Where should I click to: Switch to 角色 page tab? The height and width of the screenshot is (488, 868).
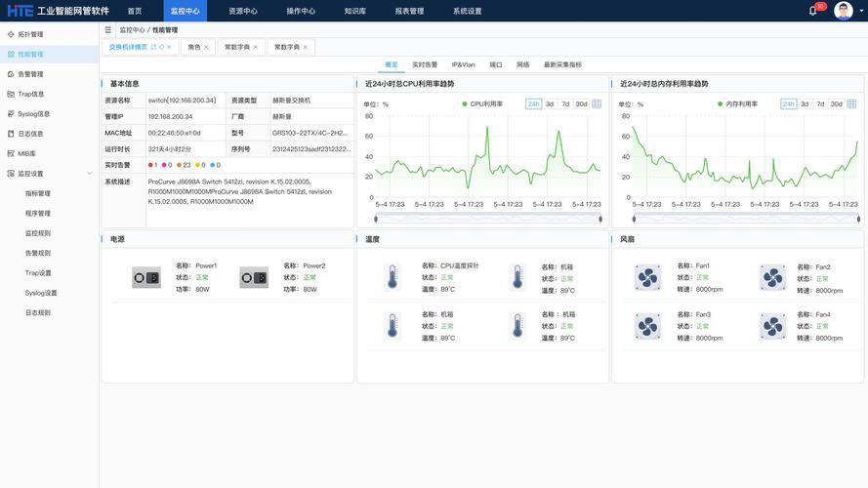click(193, 47)
